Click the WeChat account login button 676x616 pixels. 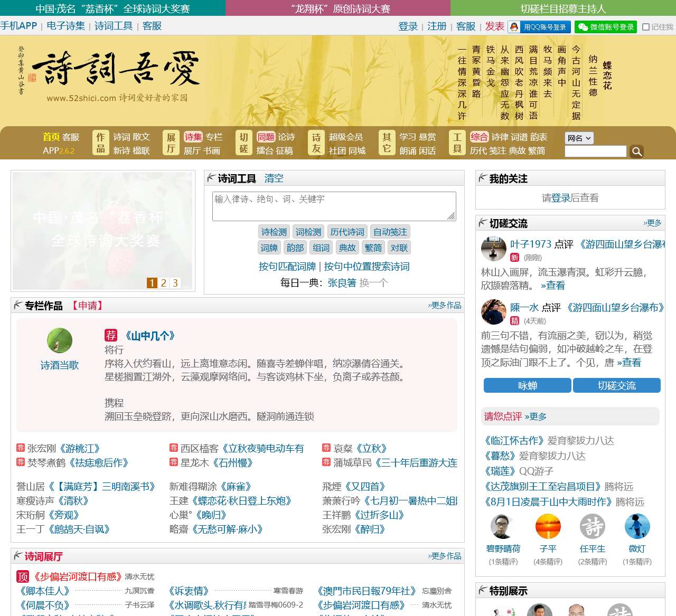[x=606, y=27]
